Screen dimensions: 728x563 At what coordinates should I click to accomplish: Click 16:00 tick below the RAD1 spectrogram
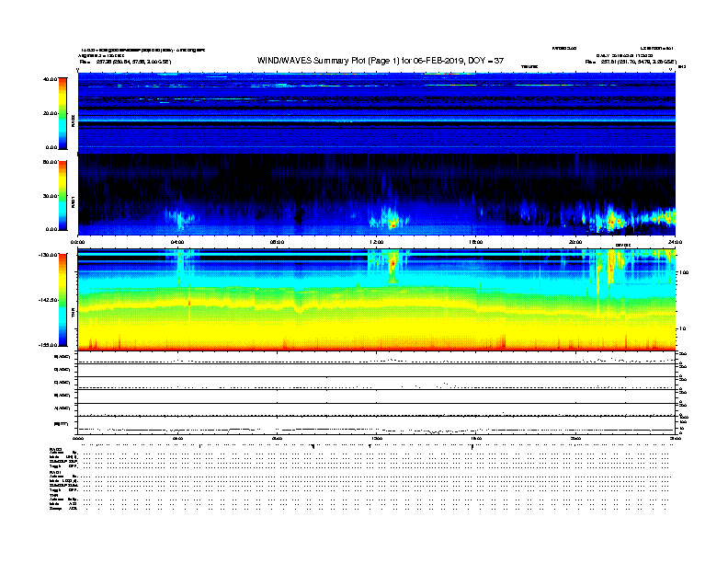click(x=476, y=242)
